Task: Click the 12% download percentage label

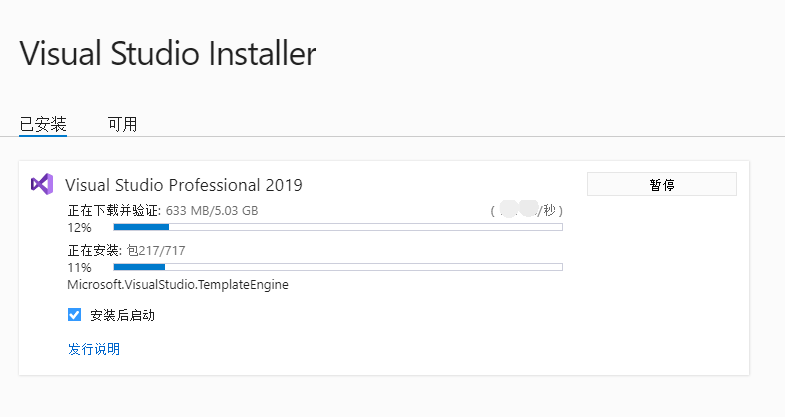Action: [x=79, y=228]
